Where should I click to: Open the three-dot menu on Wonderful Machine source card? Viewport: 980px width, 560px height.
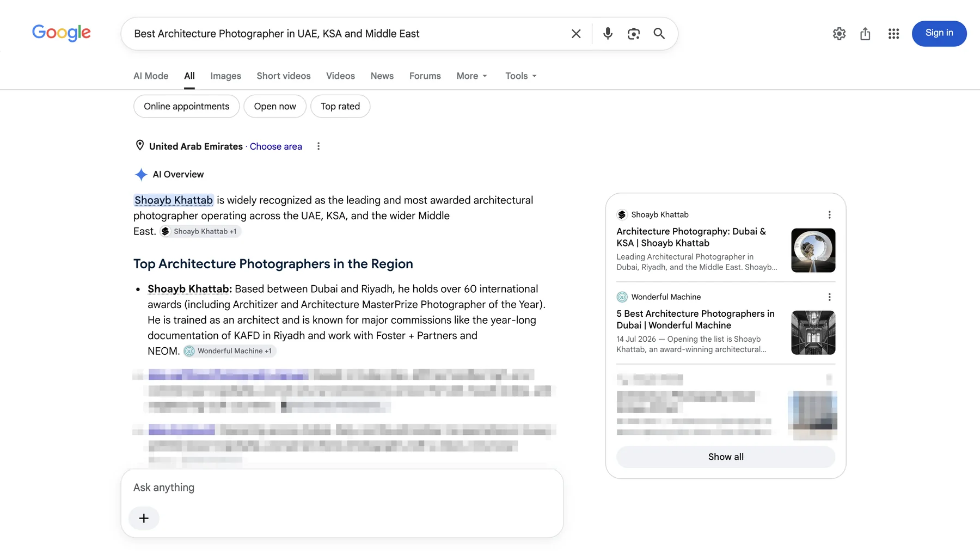click(829, 297)
